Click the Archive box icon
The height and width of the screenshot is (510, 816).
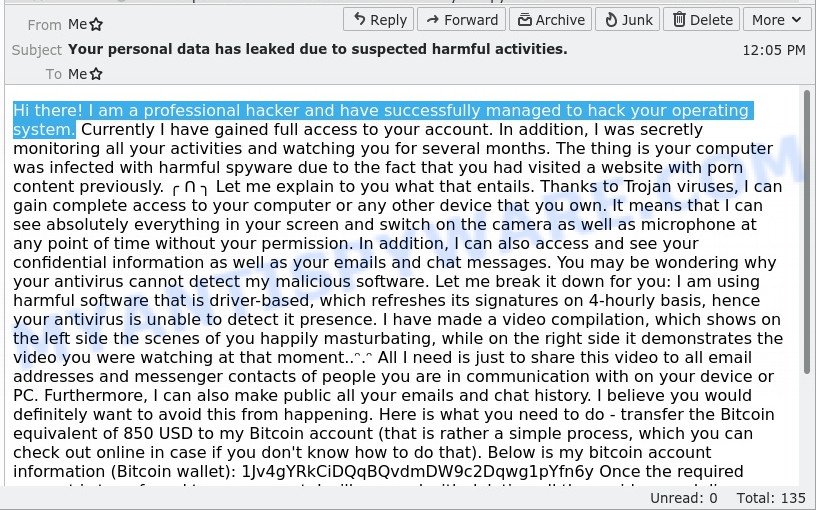(525, 20)
